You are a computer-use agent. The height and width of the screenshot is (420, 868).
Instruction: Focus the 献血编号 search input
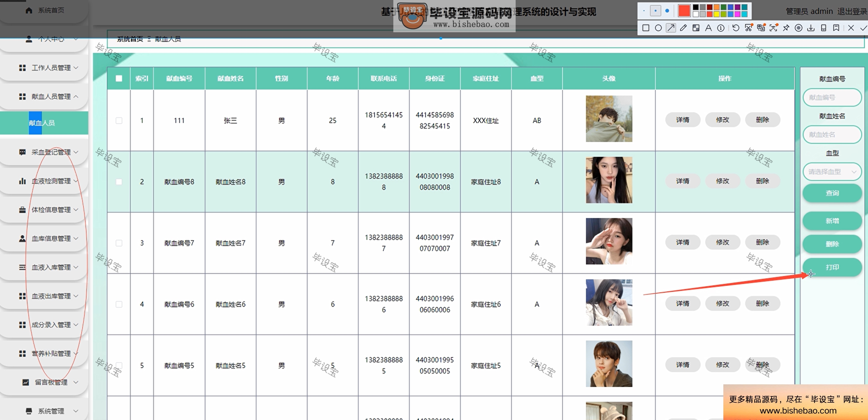coord(832,98)
